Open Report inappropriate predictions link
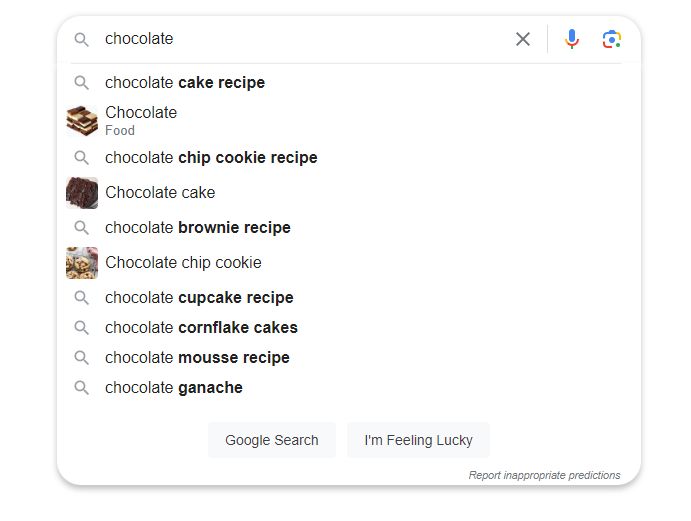 click(x=544, y=475)
